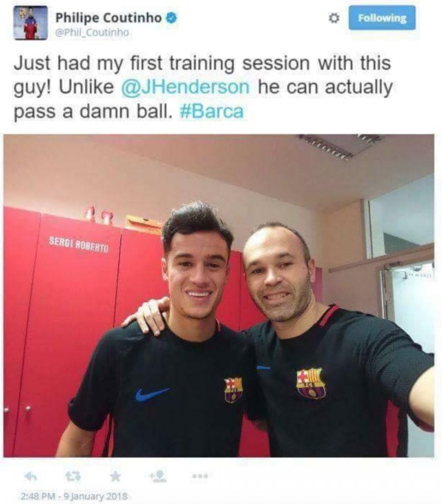Viewport: 442px width, 504px height.
Task: Expand the attached selfie photo
Action: 219,296
